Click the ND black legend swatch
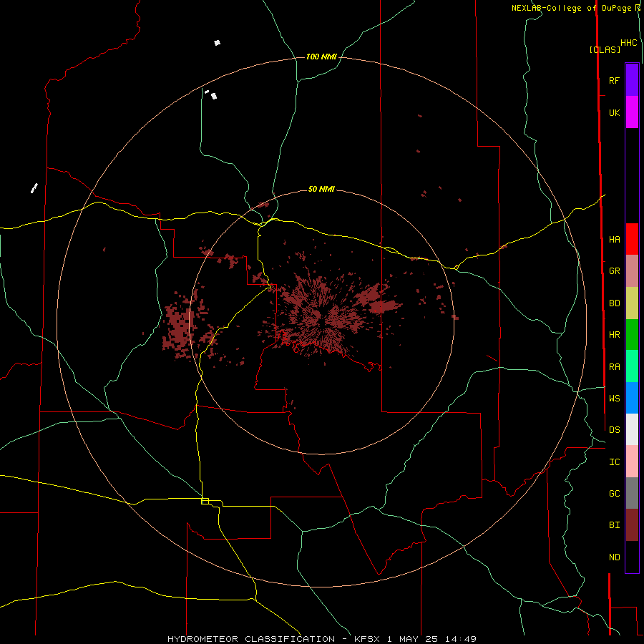 point(632,557)
